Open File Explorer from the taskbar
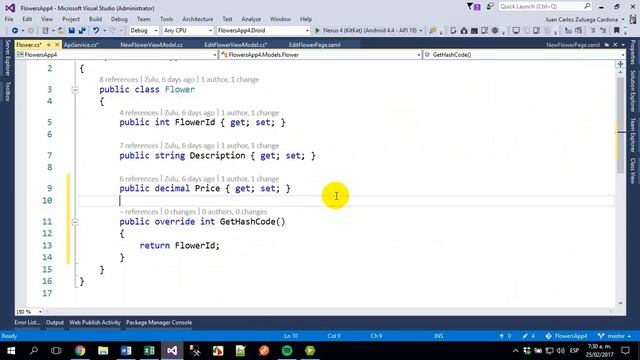 coord(103,351)
